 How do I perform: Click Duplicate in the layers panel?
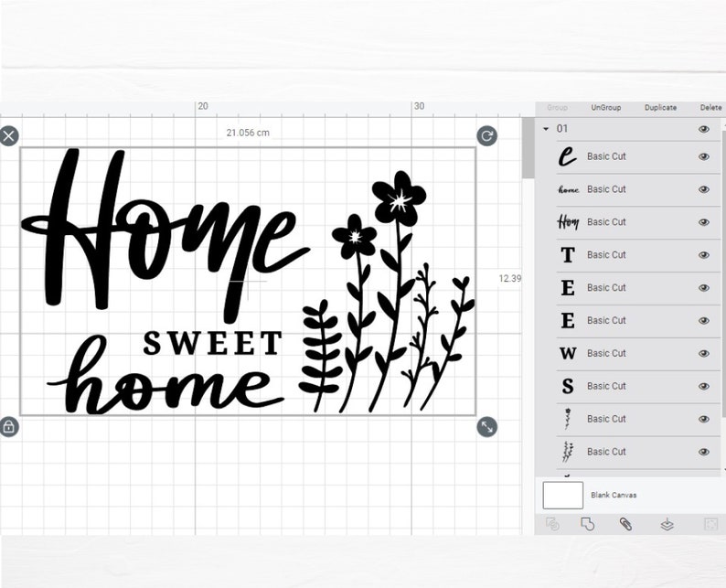click(x=660, y=107)
